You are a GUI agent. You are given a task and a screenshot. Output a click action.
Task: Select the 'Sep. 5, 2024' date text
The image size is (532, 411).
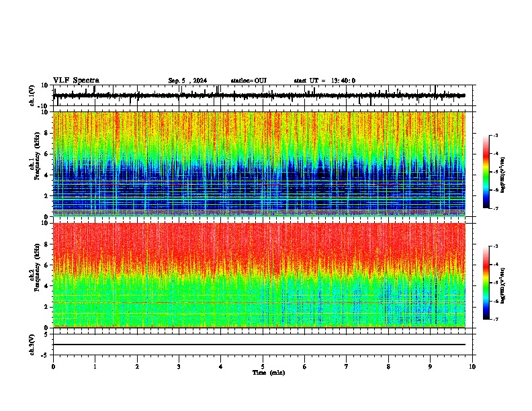187,81
